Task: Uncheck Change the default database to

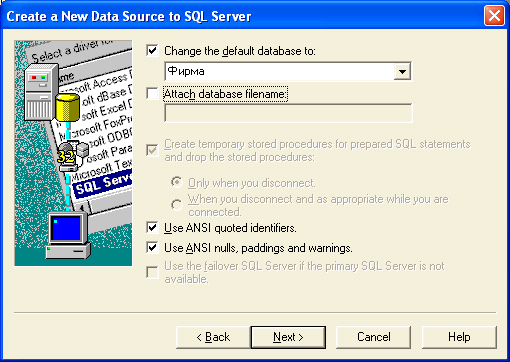Action: point(152,51)
